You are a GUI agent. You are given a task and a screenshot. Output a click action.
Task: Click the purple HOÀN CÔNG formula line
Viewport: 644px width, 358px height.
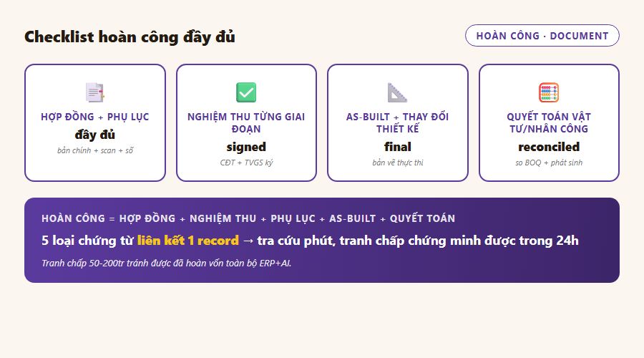248,218
